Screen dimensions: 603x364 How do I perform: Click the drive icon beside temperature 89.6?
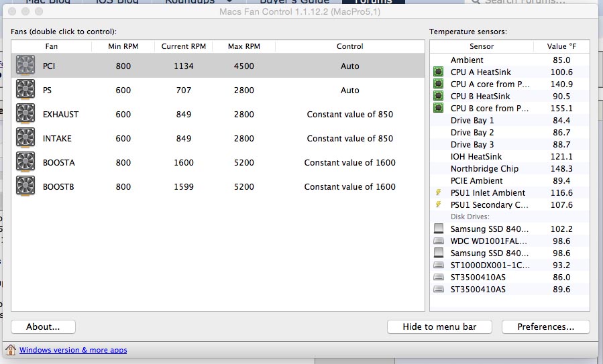439,289
